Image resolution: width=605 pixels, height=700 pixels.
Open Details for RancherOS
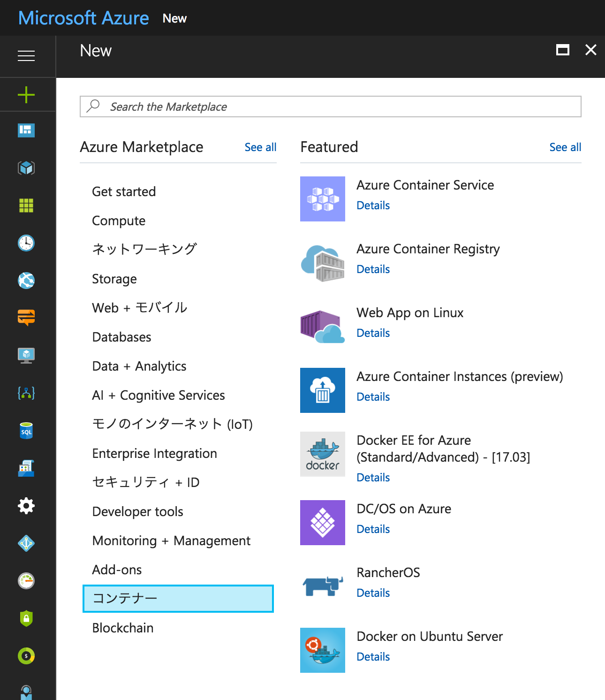(x=373, y=593)
